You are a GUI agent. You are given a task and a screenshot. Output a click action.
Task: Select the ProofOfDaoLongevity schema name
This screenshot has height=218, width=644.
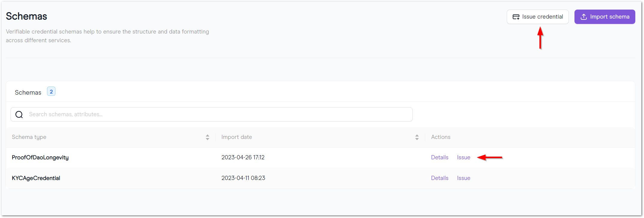pos(40,158)
